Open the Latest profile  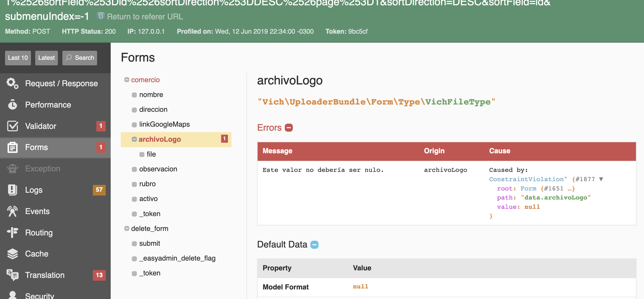coord(47,58)
